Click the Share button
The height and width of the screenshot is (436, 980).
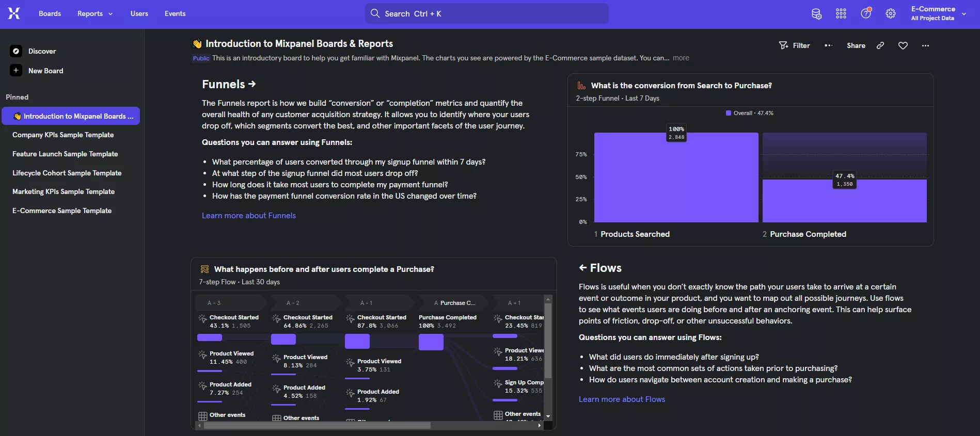pos(856,45)
